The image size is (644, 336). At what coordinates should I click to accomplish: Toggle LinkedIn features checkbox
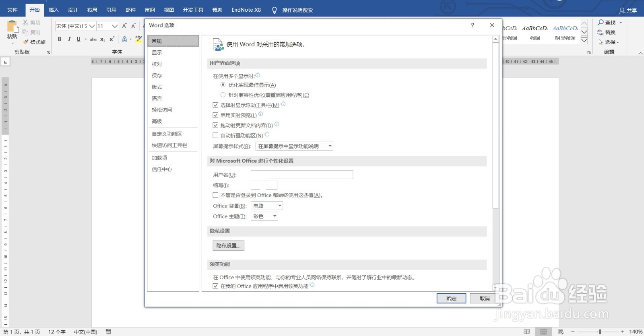click(x=215, y=286)
